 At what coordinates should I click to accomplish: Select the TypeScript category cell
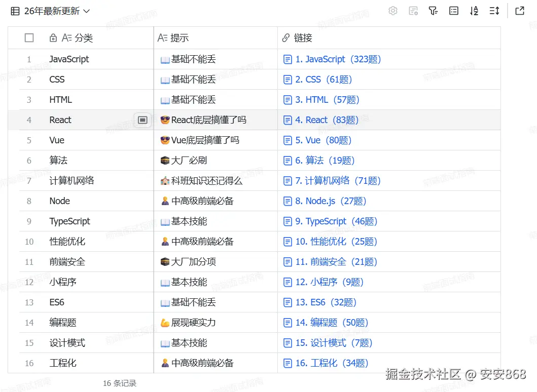tap(96, 221)
